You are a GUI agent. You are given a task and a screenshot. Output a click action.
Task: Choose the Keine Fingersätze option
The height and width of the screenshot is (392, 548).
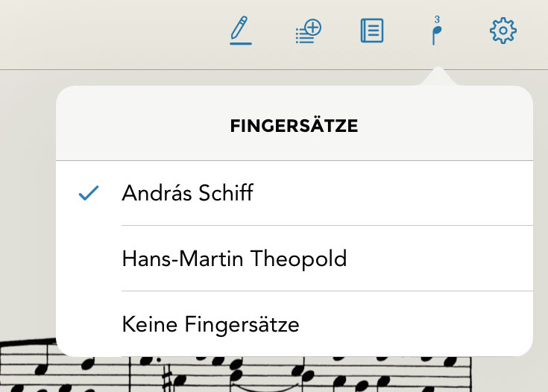click(210, 324)
